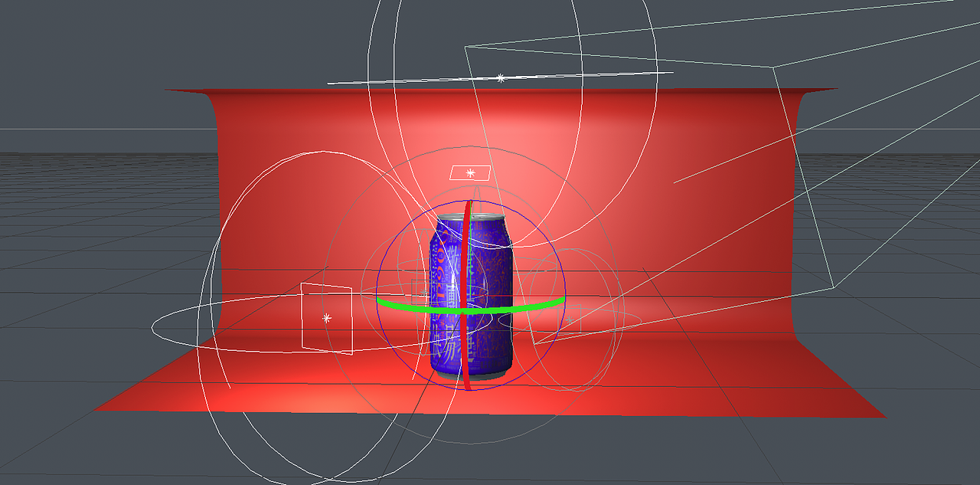Select the purple can's silver top rim
Screen dimensions: 980x485
pyautogui.click(x=471, y=218)
